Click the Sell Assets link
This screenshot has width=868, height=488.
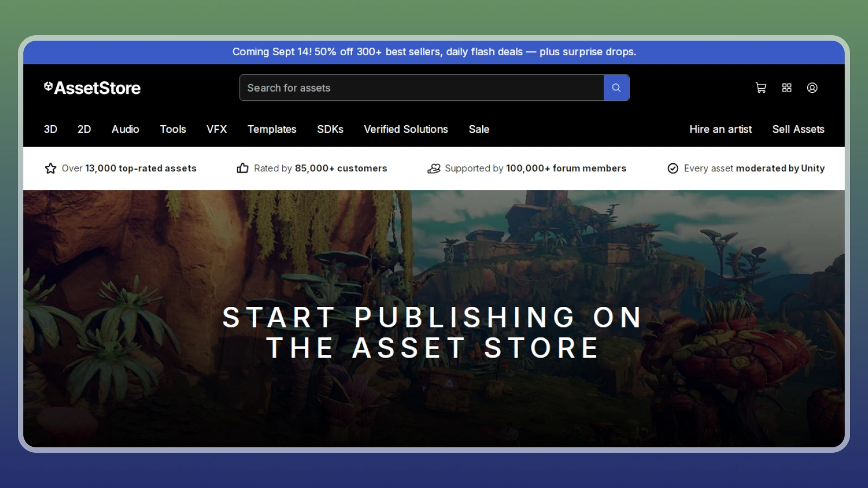[x=798, y=129]
